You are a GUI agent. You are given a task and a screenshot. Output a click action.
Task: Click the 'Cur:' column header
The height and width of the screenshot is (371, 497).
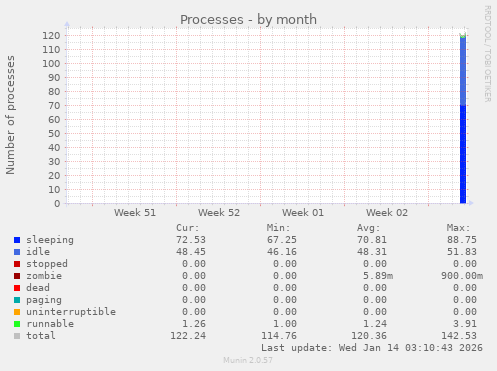[188, 228]
